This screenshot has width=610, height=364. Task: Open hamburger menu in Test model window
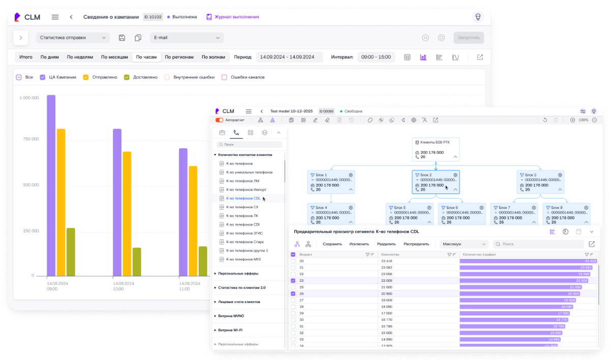pyautogui.click(x=249, y=111)
